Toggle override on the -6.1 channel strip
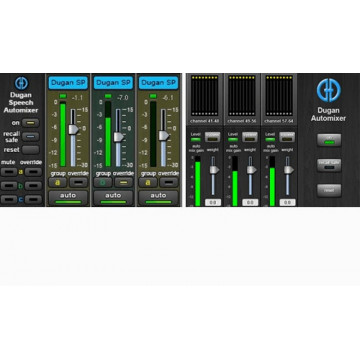 click(169, 182)
